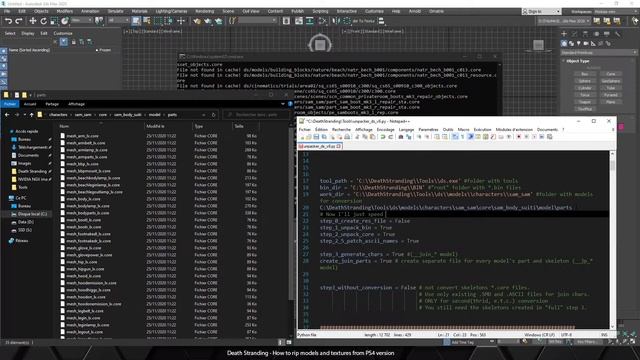Click the Notepad++ Print icon
The width and height of the screenshot is (640, 360).
click(347, 137)
